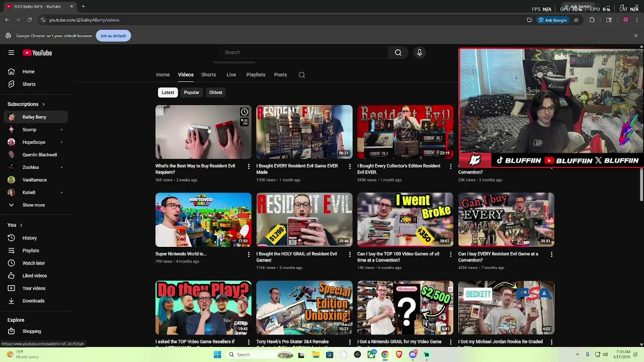Expand the You section
The width and height of the screenshot is (644, 362).
click(x=15, y=225)
